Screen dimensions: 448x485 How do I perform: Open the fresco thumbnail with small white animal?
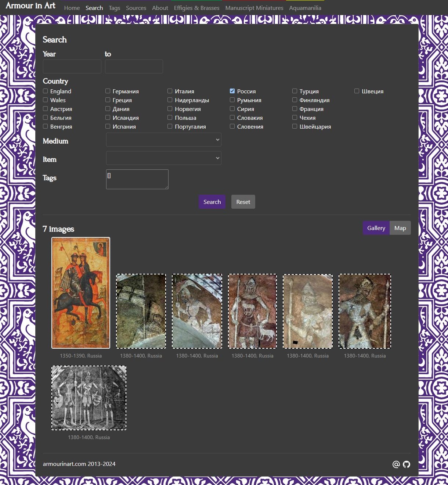pos(252,311)
